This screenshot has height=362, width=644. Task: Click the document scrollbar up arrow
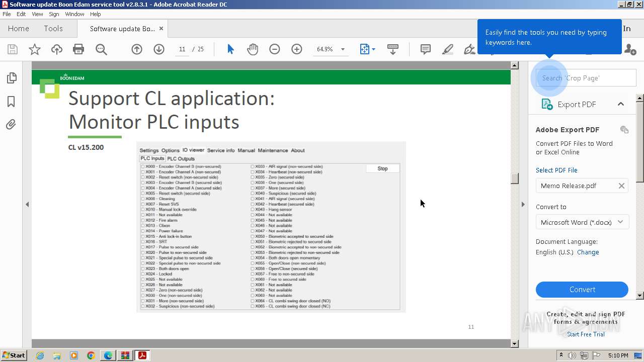pos(514,65)
